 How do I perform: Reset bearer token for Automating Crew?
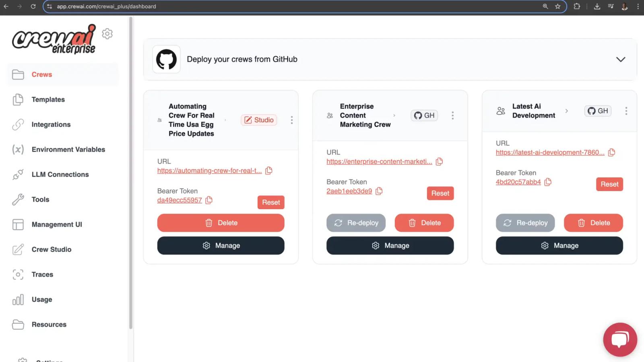click(271, 202)
